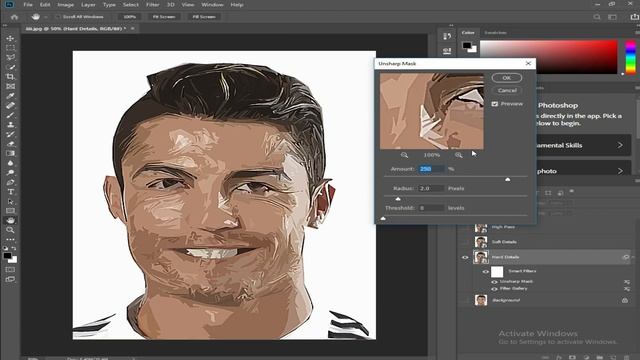640x360 pixels.
Task: Open the search icon at top right
Action: pos(597,17)
